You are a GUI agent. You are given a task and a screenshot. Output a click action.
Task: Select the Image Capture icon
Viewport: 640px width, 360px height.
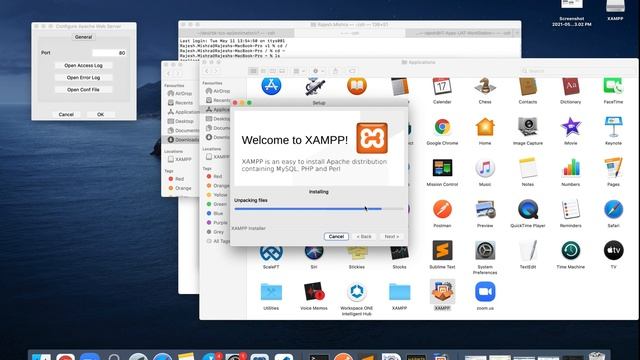point(528,127)
